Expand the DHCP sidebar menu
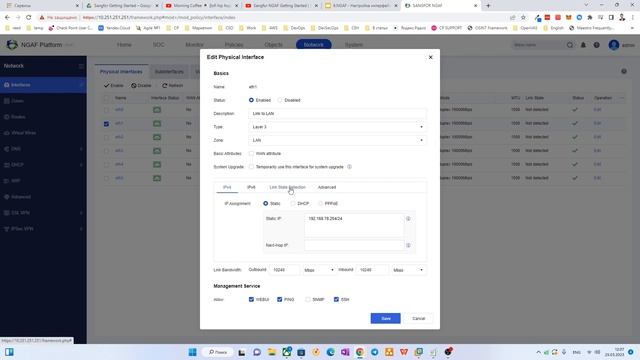 [x=43, y=165]
